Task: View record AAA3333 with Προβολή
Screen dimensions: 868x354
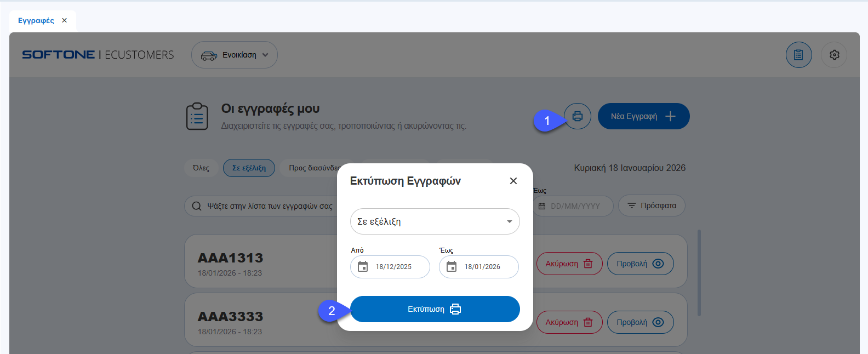Action: pos(640,322)
